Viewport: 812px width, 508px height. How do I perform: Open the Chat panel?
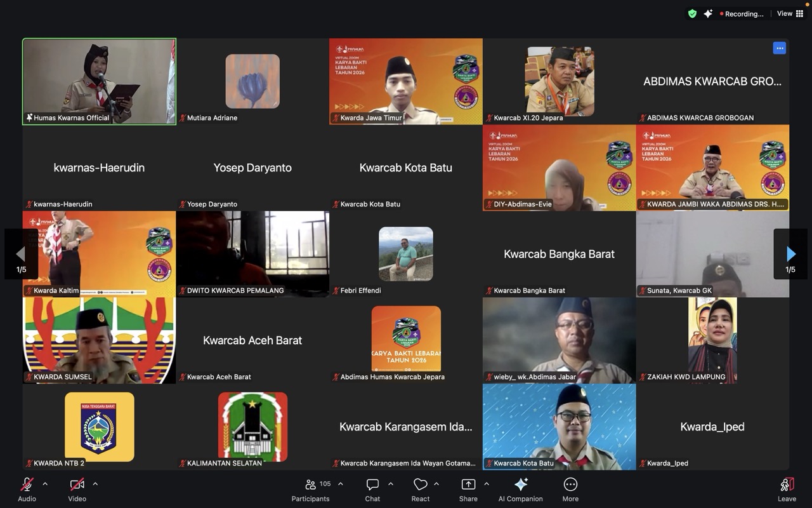(x=372, y=485)
